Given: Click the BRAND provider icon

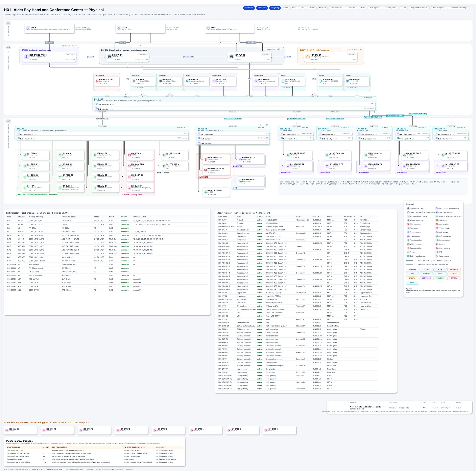Looking at the screenshot, I should pyautogui.click(x=28, y=28).
